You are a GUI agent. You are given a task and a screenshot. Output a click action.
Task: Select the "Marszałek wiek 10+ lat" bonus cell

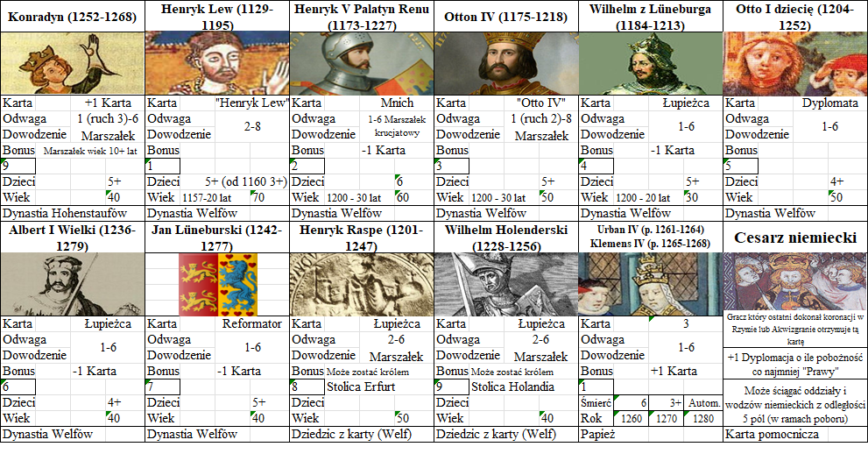(x=89, y=151)
